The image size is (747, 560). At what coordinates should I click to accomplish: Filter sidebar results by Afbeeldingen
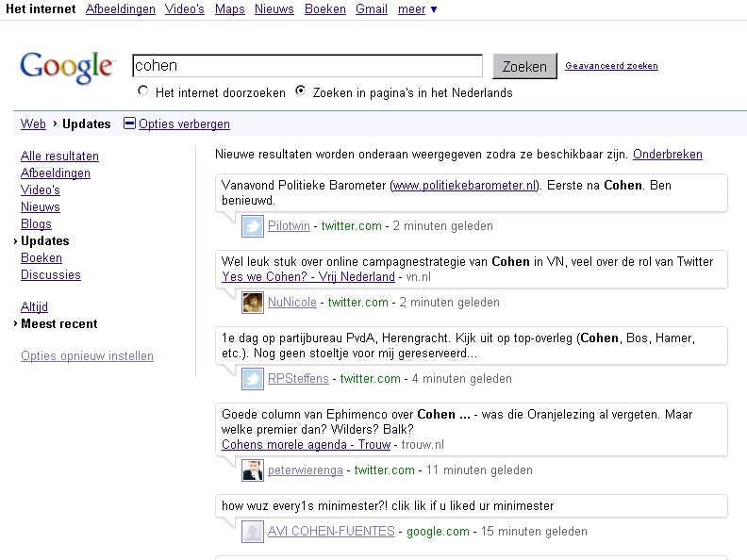[x=56, y=173]
